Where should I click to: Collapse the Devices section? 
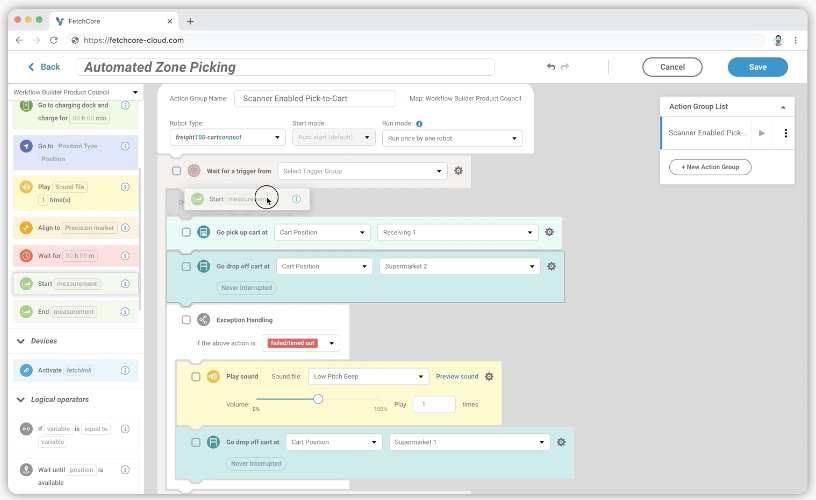[22, 341]
